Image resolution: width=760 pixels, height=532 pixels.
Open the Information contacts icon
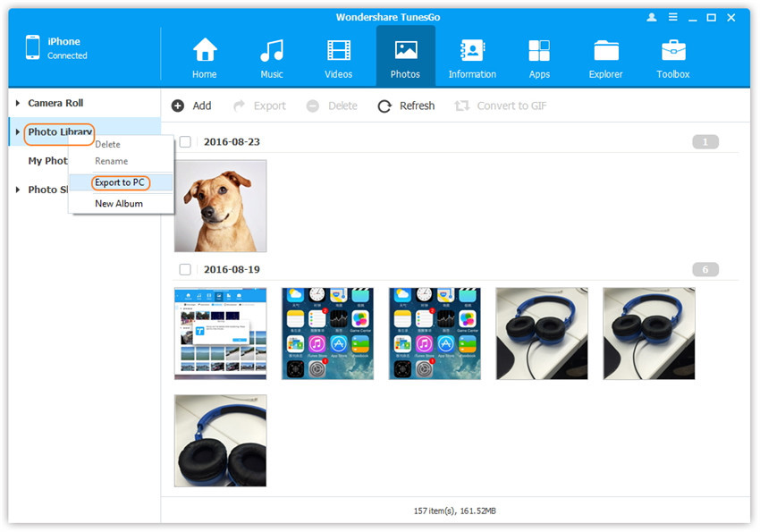pyautogui.click(x=472, y=51)
